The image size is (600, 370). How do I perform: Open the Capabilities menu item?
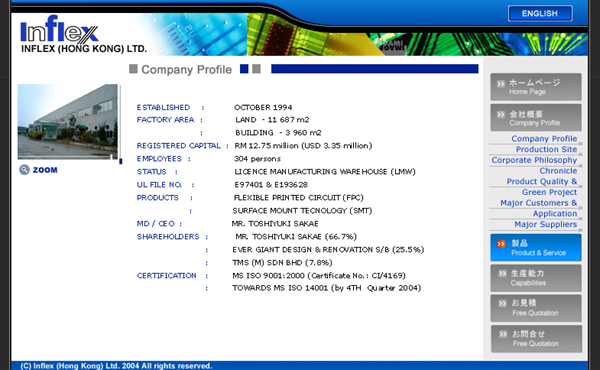[536, 278]
